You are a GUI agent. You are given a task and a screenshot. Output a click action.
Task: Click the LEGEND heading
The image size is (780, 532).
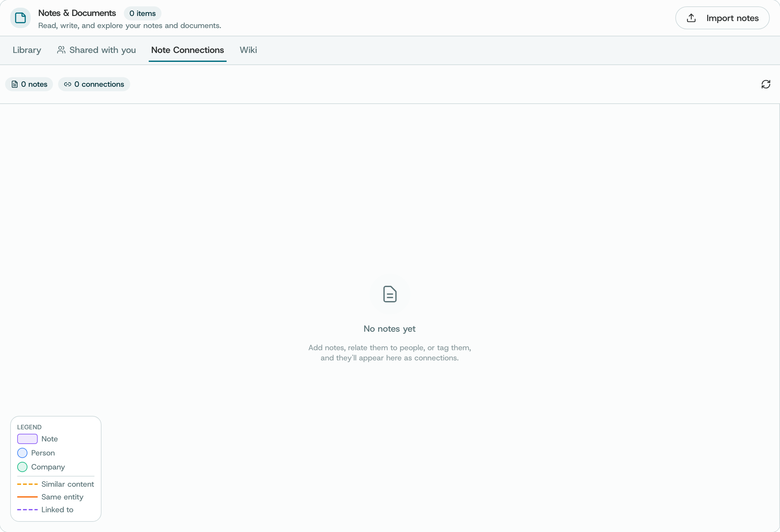(x=29, y=427)
